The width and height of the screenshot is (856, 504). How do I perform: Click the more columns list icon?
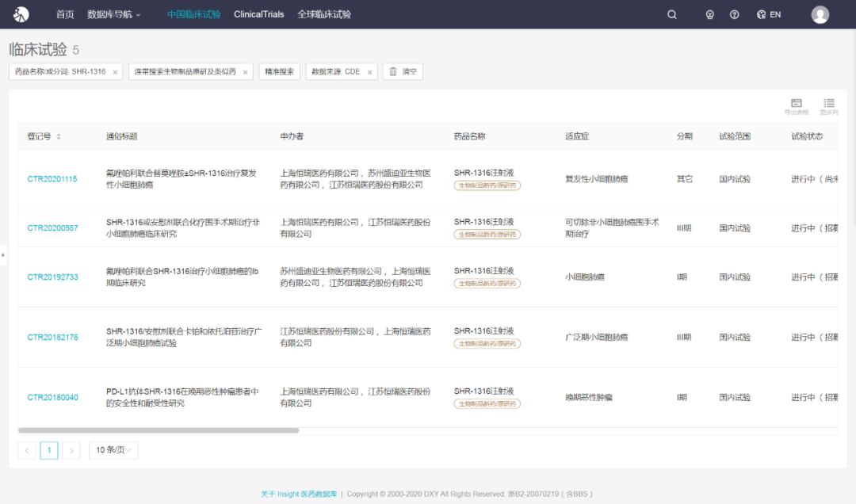829,106
